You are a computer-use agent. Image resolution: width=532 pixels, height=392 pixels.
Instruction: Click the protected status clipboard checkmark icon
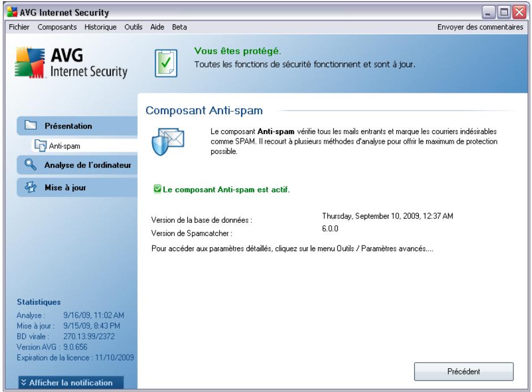tap(166, 63)
